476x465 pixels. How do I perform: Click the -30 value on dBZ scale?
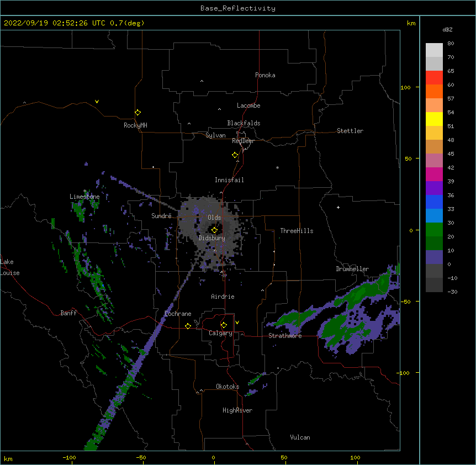(x=452, y=292)
